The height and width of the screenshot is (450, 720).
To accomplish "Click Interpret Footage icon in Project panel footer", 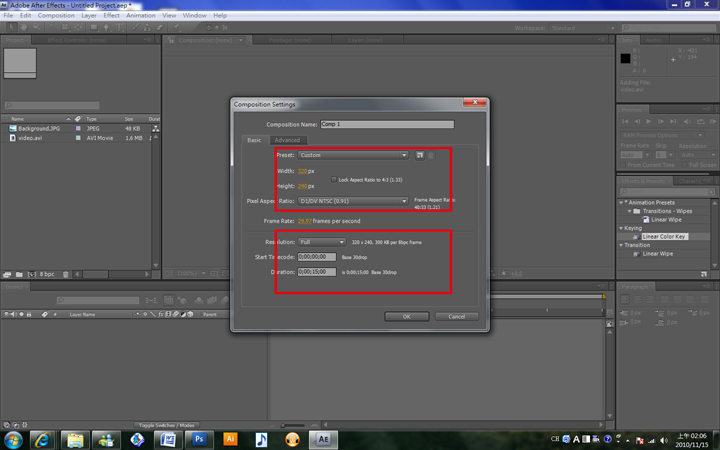I will click(x=7, y=274).
